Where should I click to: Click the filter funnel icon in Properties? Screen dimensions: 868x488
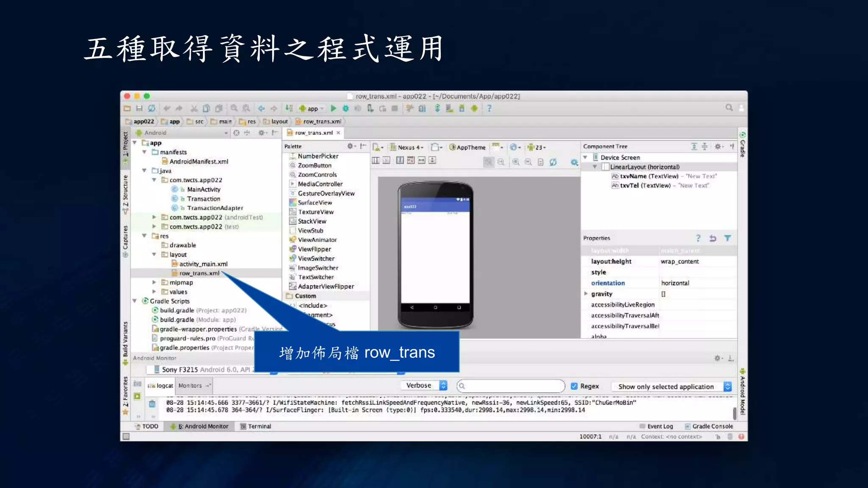coord(727,238)
